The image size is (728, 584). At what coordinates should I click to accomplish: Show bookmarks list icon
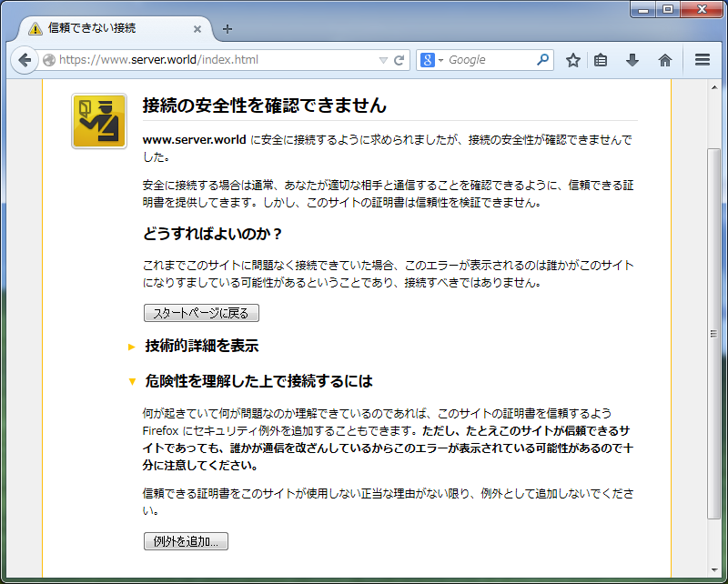(601, 60)
